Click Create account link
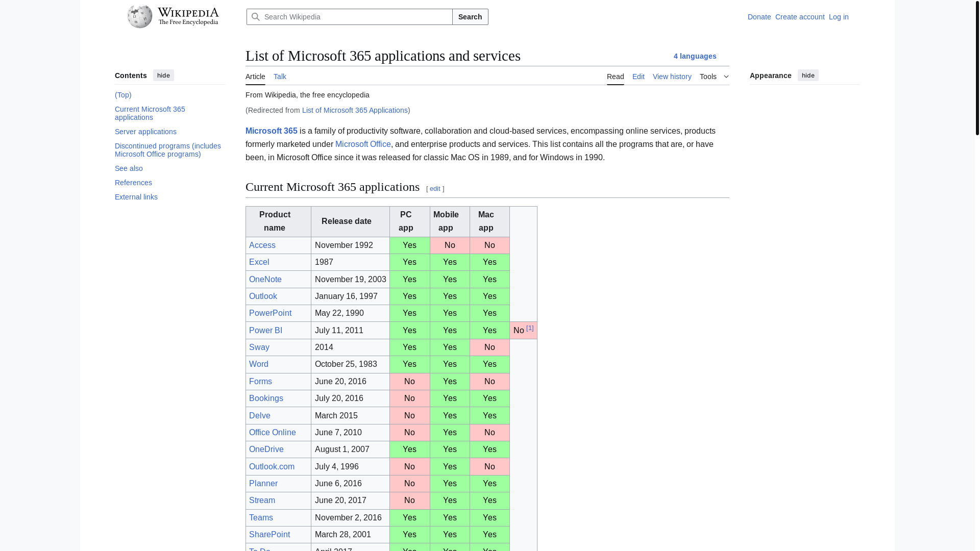The height and width of the screenshot is (551, 980). [x=800, y=17]
